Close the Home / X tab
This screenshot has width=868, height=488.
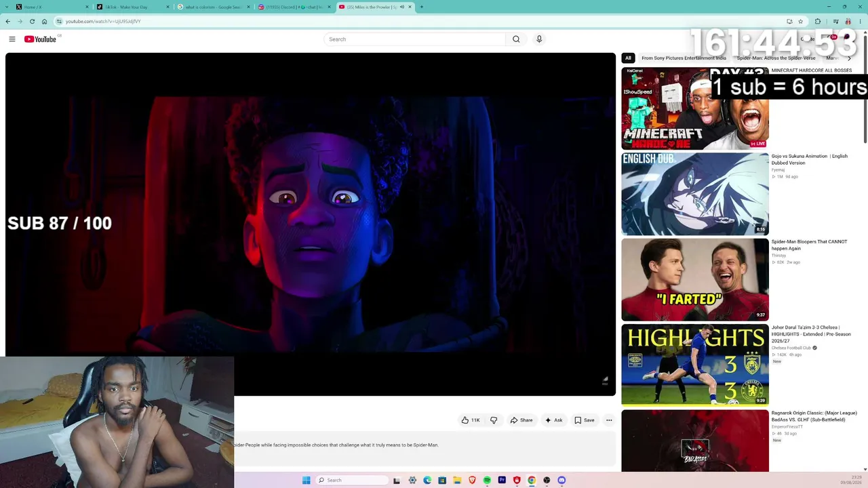[x=87, y=7]
